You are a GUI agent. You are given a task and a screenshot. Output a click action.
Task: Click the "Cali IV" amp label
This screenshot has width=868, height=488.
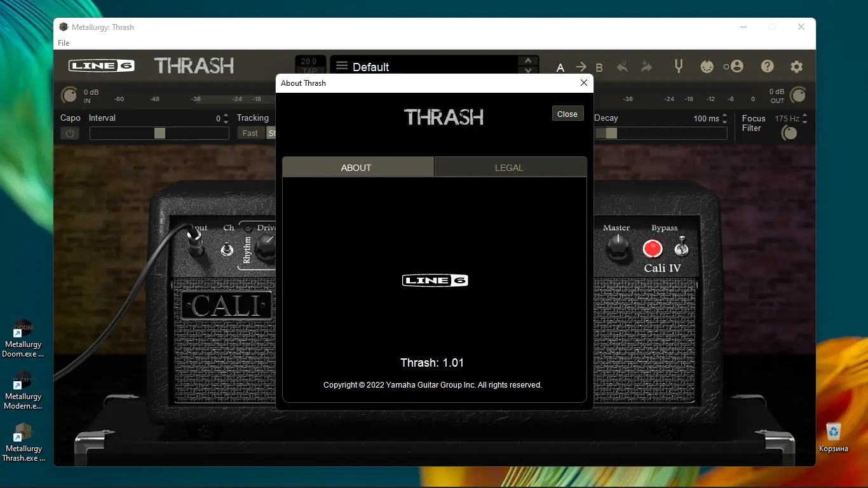click(x=662, y=268)
